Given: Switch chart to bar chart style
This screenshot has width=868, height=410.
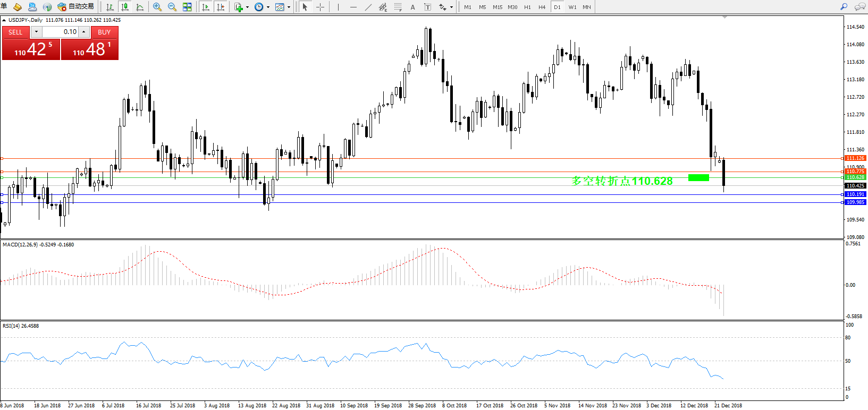Looking at the screenshot, I should 110,7.
